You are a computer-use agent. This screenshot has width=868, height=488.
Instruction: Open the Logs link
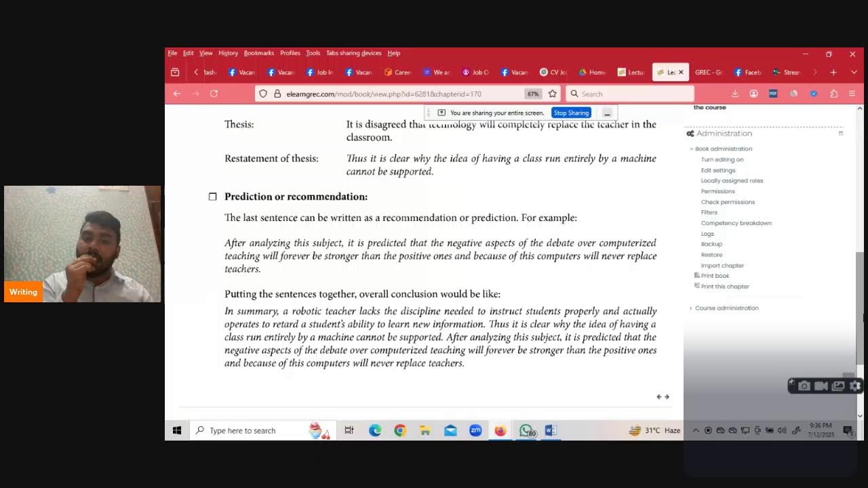click(707, 234)
